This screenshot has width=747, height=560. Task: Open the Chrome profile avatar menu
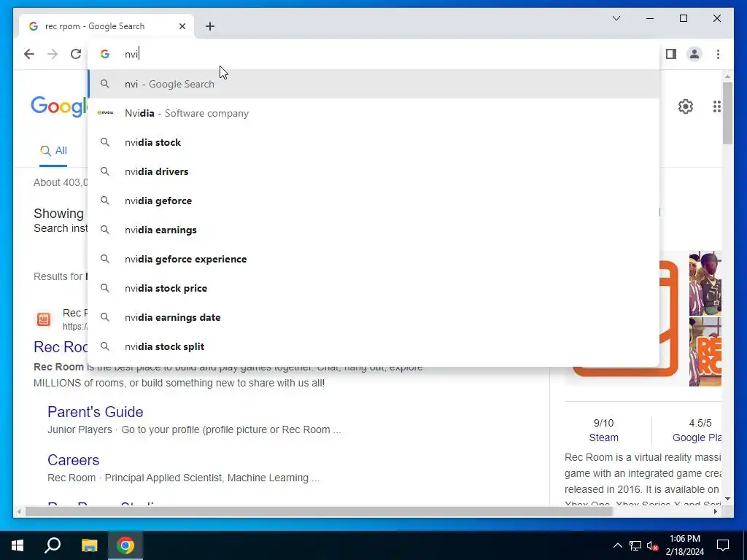(694, 54)
